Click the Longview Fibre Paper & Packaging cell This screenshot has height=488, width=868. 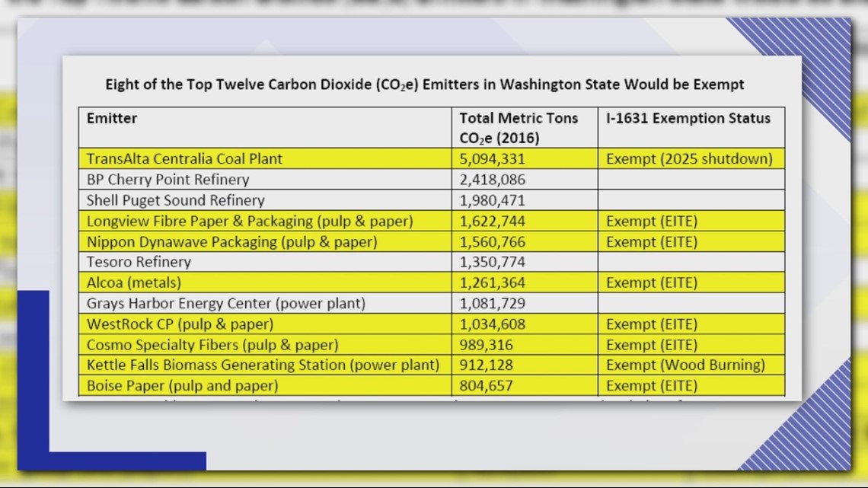pyautogui.click(x=250, y=222)
